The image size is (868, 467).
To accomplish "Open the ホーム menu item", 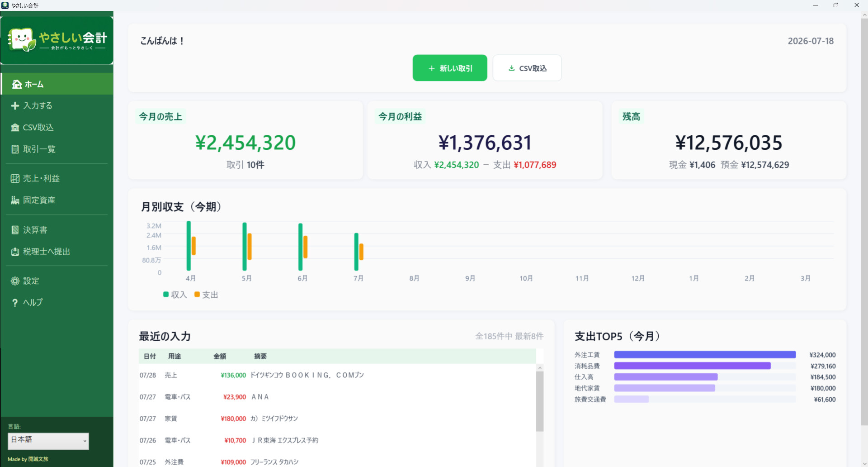I will click(57, 84).
